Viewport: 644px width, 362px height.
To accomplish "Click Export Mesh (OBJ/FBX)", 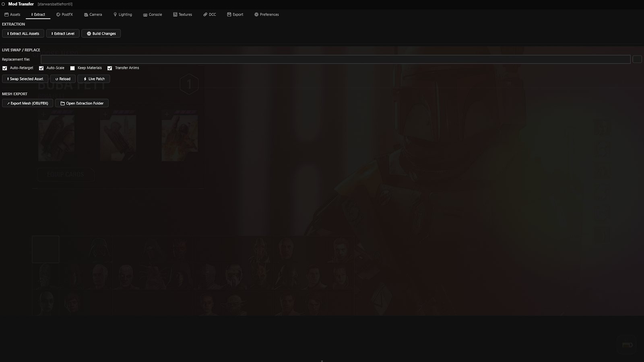I will pyautogui.click(x=27, y=103).
